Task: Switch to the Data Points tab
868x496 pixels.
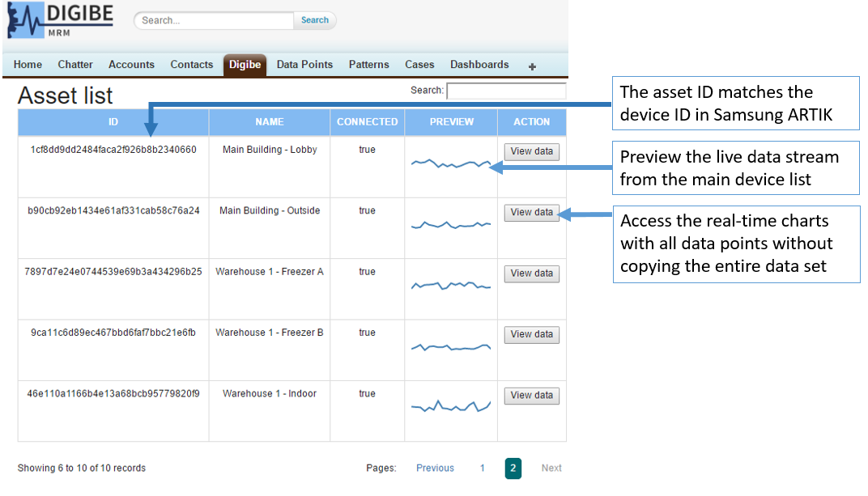Action: tap(304, 65)
